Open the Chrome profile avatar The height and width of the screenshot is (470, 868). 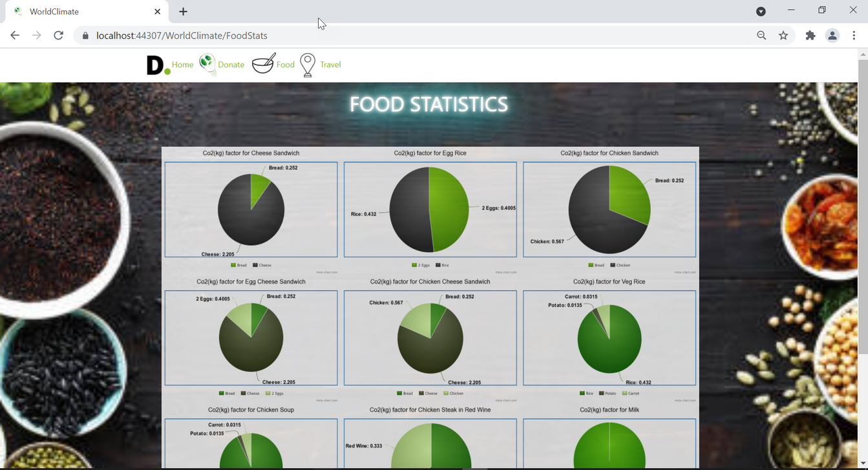tap(832, 36)
